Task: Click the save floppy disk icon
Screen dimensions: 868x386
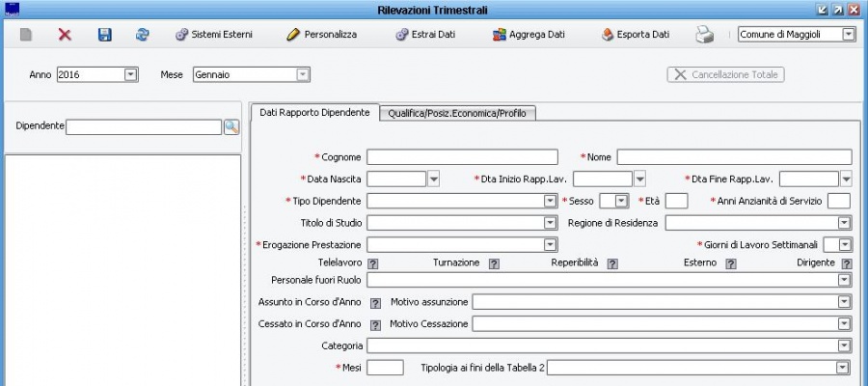Action: click(x=104, y=35)
